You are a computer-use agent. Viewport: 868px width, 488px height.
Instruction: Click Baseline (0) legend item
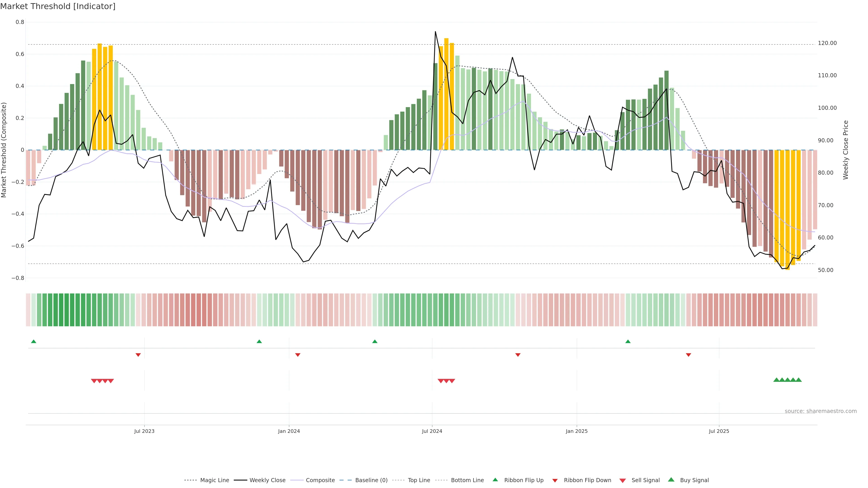click(x=371, y=480)
